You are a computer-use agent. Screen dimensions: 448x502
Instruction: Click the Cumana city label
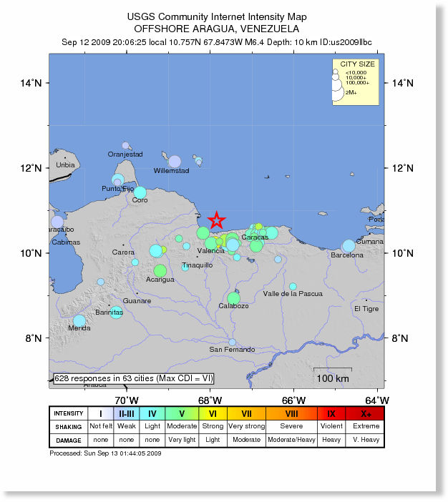coord(369,242)
